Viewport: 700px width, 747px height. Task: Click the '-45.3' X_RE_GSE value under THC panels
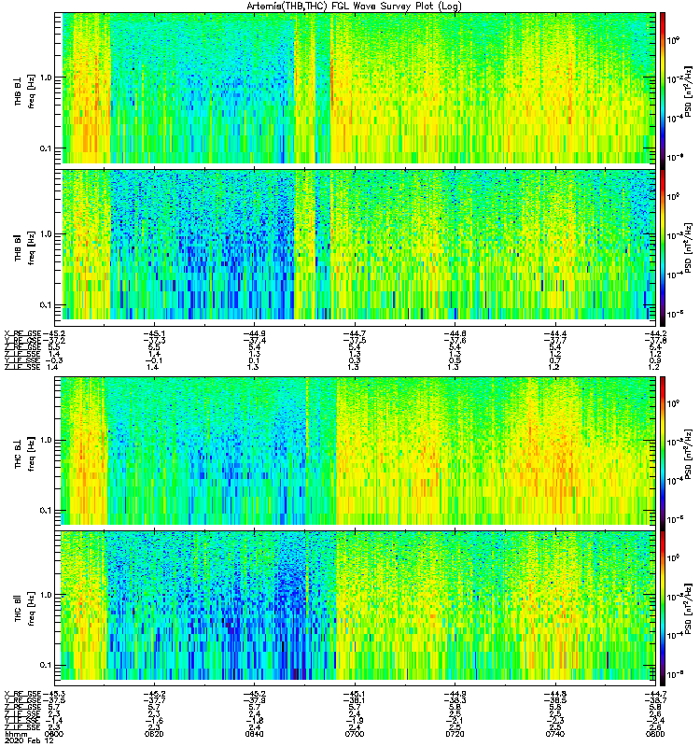point(54,694)
